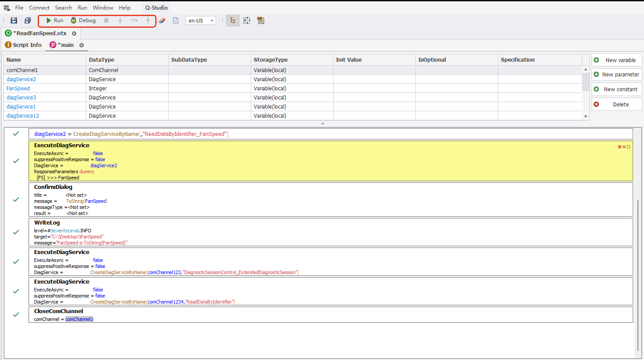This screenshot has height=360, width=644.
Task: Click the checkmark beside the CreateDiagServiceByName line
Action: point(16,134)
